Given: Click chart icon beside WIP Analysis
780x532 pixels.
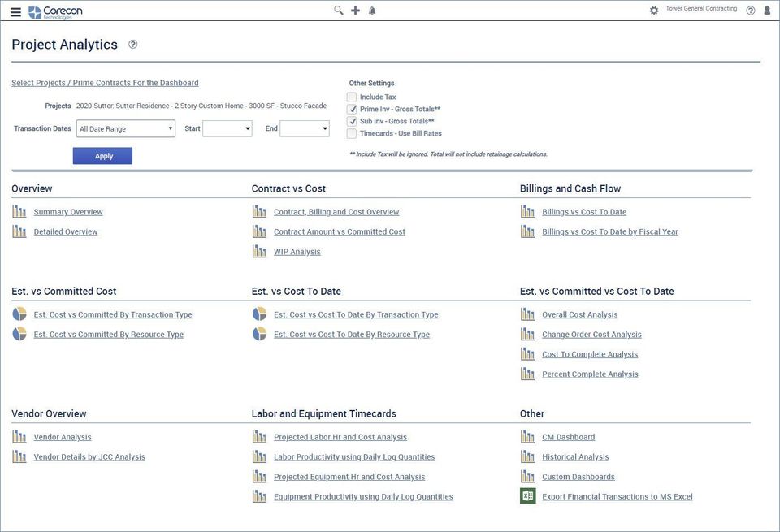Looking at the screenshot, I should (x=259, y=252).
